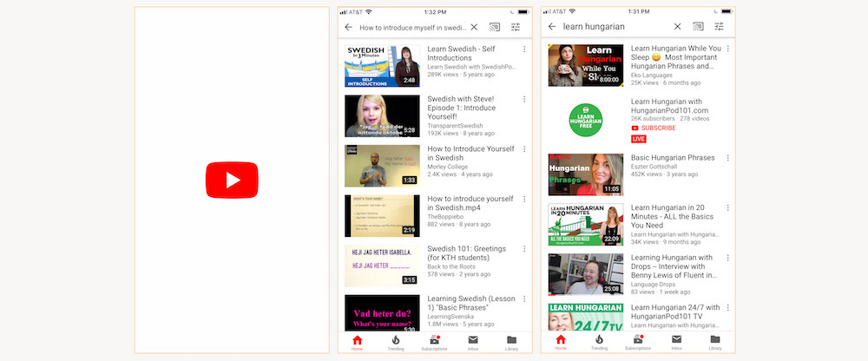Viewport: 868px width, 361px height.
Task: Open search filters in the Hungarian results screen
Action: pyautogui.click(x=719, y=27)
